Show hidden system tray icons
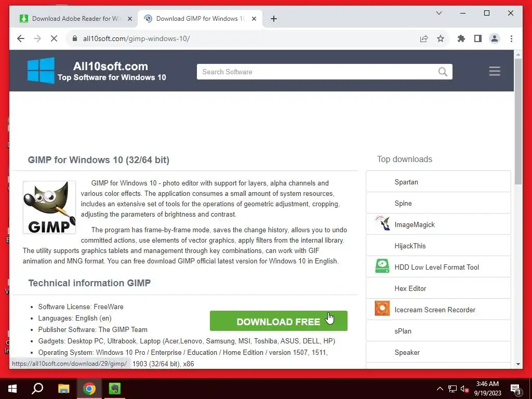This screenshot has width=532, height=399. point(440,389)
